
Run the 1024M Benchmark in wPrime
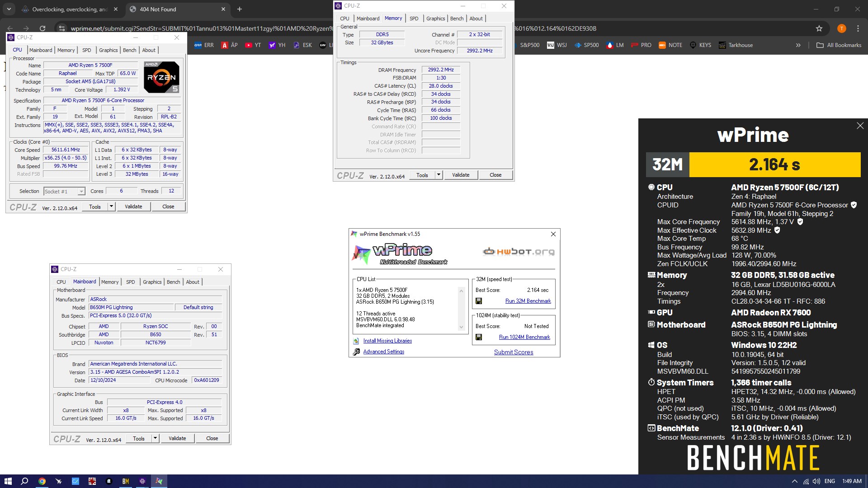coord(524,337)
